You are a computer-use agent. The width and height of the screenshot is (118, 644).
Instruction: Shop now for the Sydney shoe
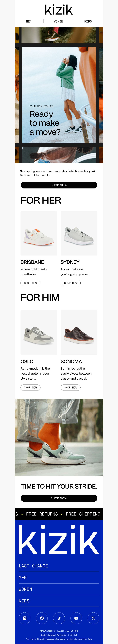click(x=71, y=283)
